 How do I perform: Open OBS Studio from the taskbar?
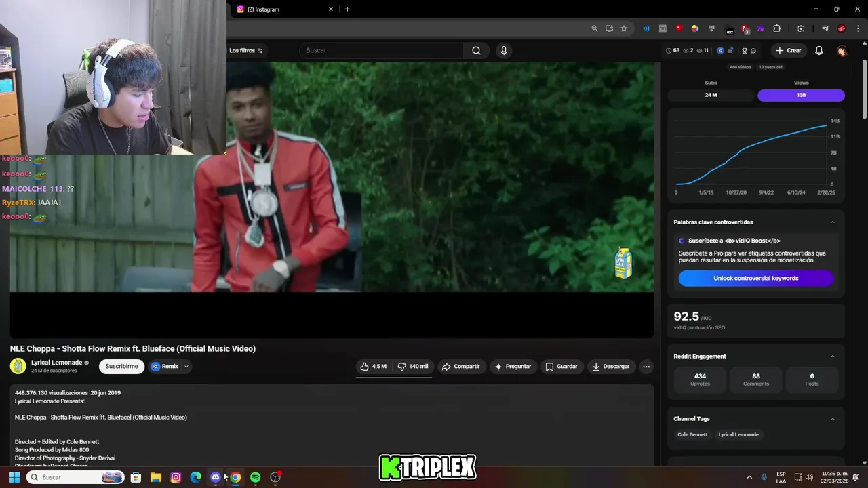[x=275, y=477]
